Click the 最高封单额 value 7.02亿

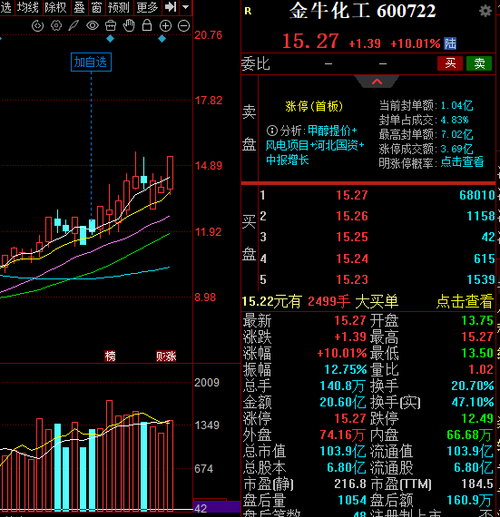[x=457, y=135]
